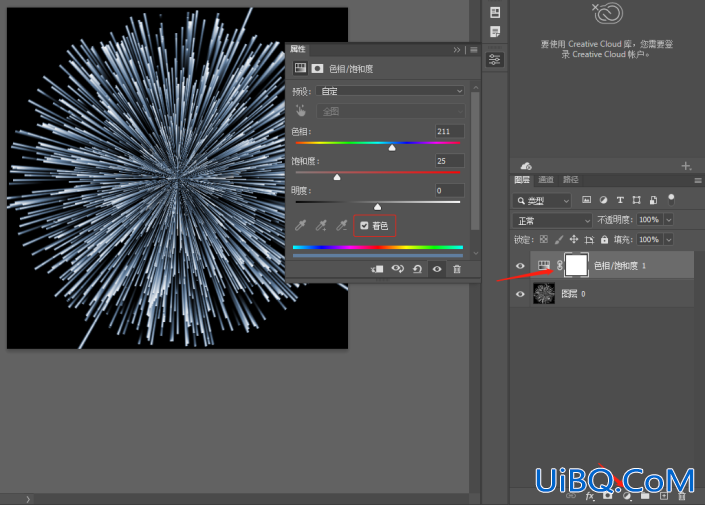Click the hue value field showing 211
This screenshot has height=505, width=705.
click(450, 131)
